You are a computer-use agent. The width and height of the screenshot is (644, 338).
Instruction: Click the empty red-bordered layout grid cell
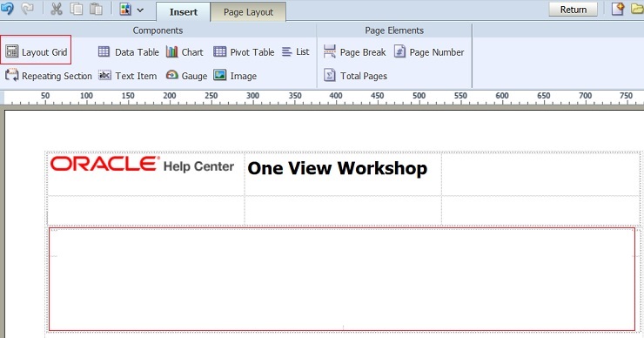[342, 280]
